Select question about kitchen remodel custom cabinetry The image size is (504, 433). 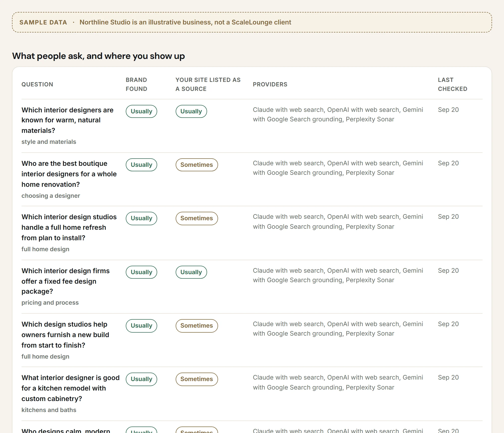coord(71,388)
